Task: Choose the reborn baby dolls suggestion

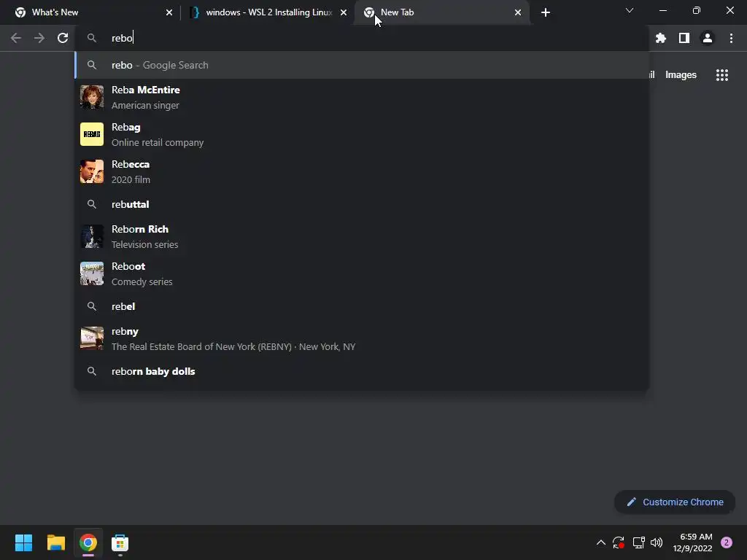Action: click(362, 371)
